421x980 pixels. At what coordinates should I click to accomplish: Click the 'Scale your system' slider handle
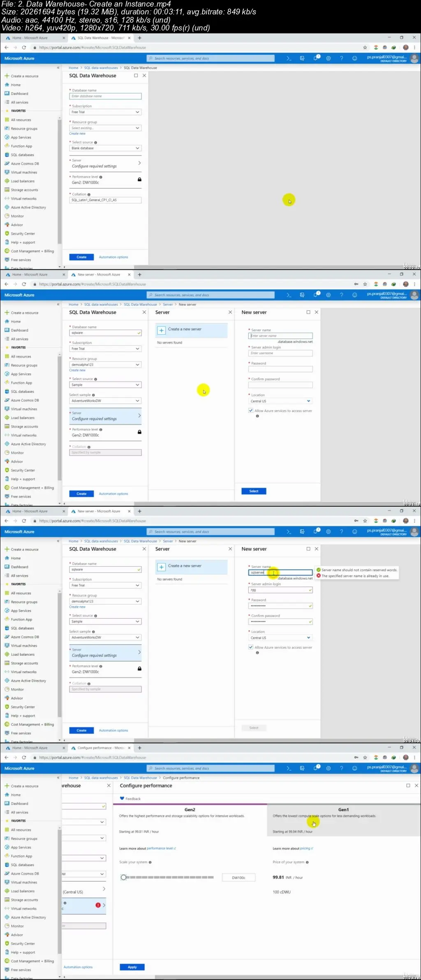tap(123, 878)
